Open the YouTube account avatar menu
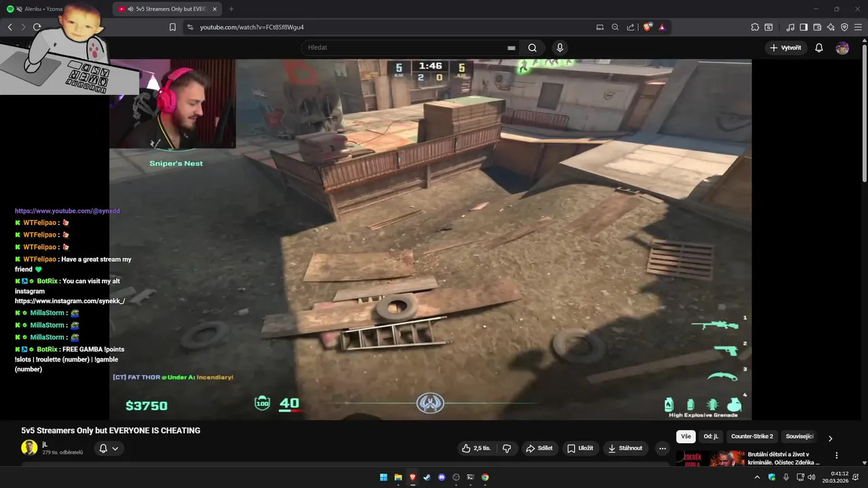 click(x=842, y=47)
